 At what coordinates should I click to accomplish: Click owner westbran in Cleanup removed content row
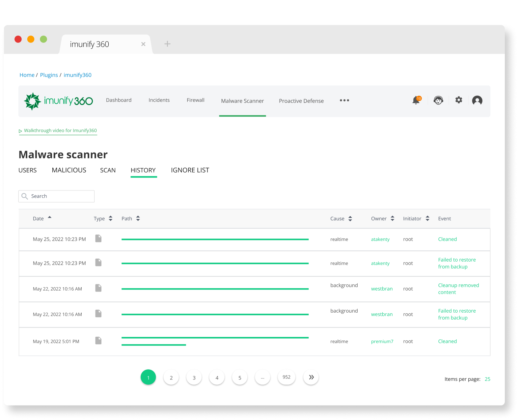pyautogui.click(x=382, y=289)
